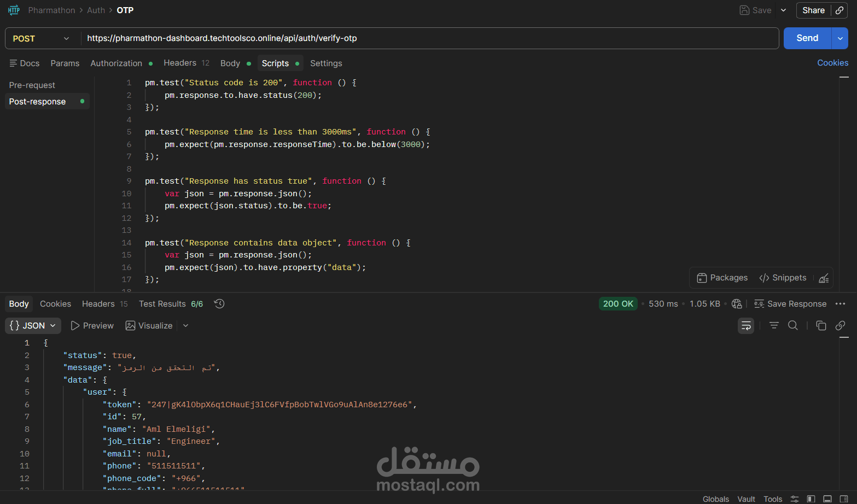
Task: Click the Postbot broom icon near Snippets
Action: (824, 278)
